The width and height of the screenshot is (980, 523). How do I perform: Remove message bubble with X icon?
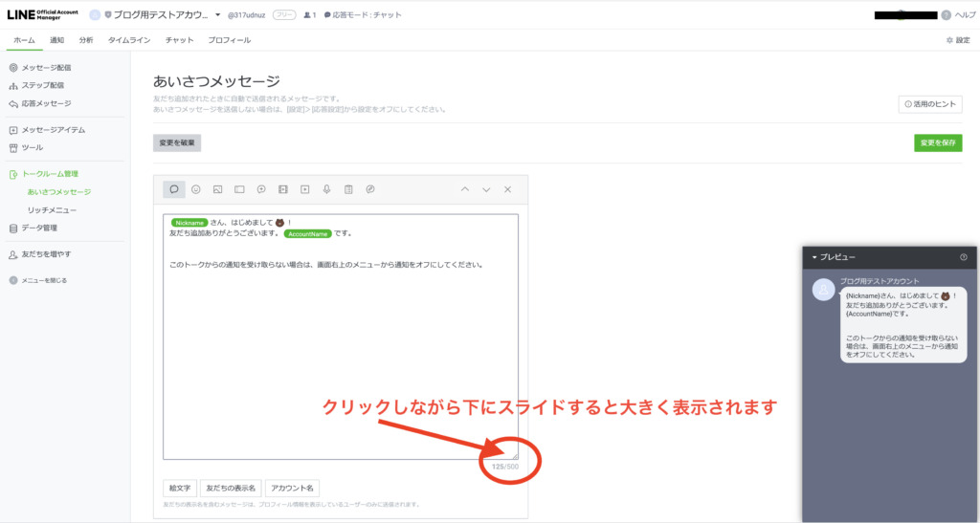tap(508, 189)
